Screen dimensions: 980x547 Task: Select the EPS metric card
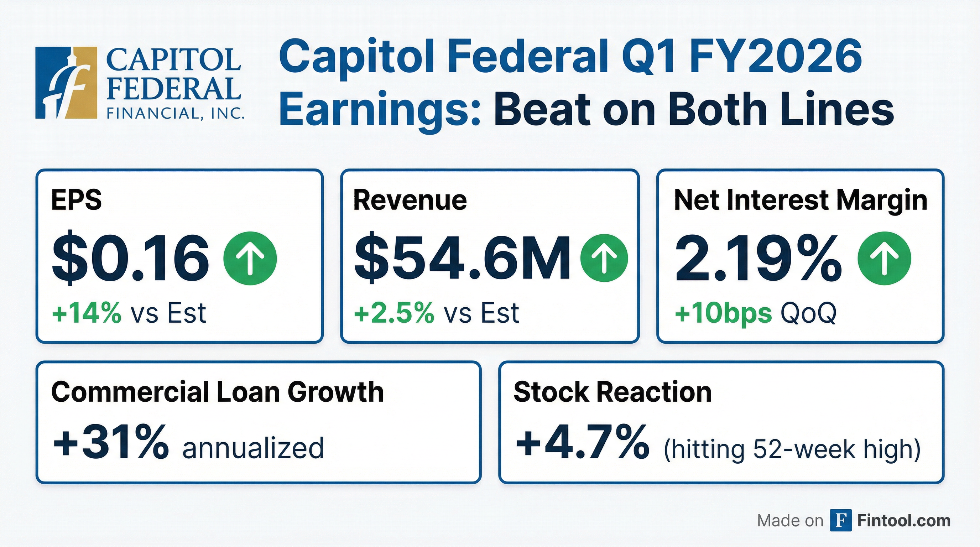click(x=179, y=256)
